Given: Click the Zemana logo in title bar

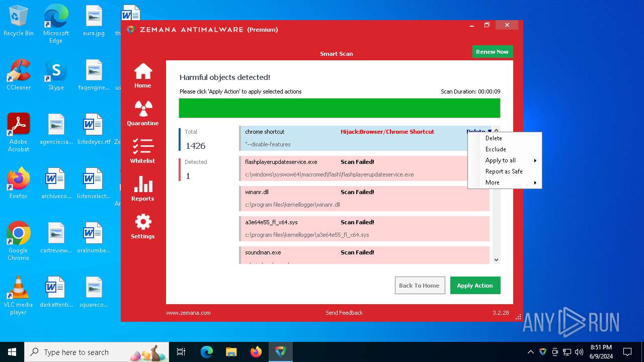Looking at the screenshot, I should pyautogui.click(x=131, y=30).
